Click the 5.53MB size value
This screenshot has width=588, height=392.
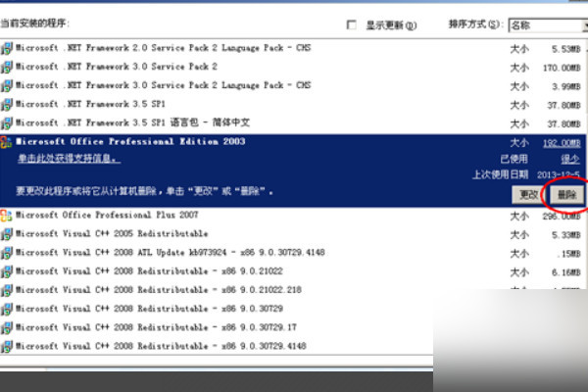coord(565,49)
